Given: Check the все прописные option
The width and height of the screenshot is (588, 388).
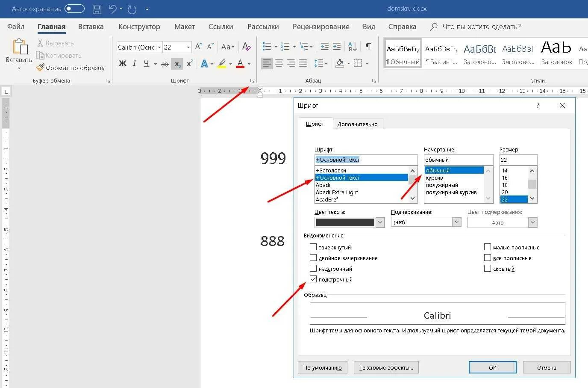Looking at the screenshot, I should coord(488,258).
